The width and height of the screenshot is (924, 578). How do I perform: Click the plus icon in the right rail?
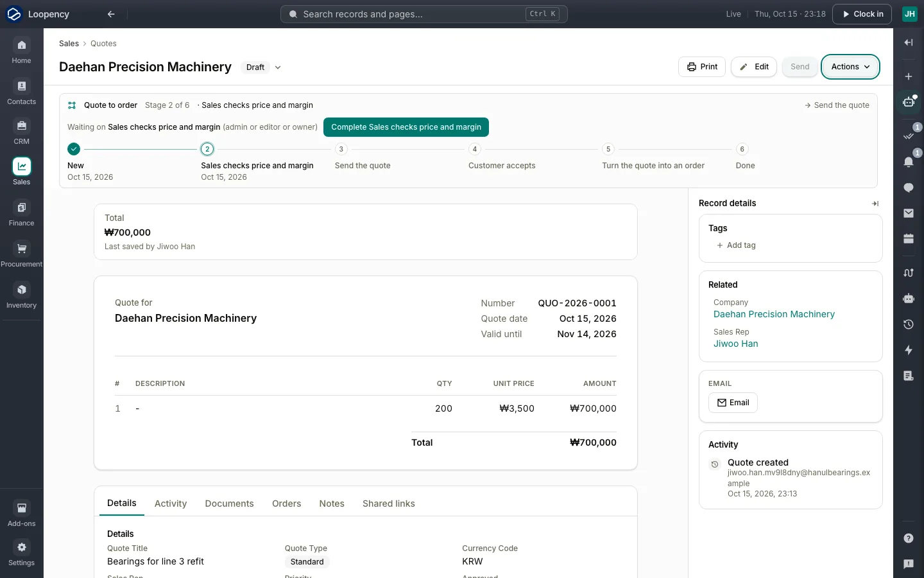click(909, 76)
